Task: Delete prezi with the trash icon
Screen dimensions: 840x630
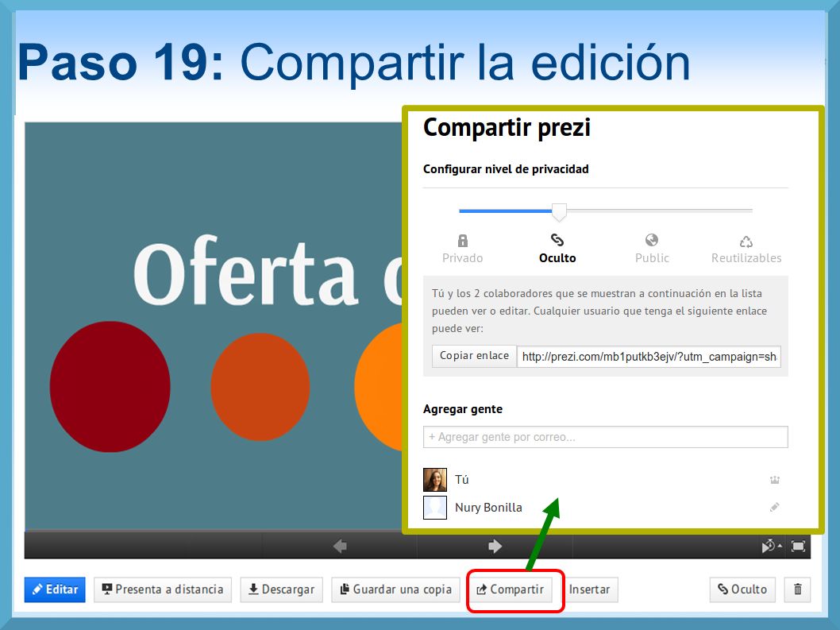Action: point(798,589)
